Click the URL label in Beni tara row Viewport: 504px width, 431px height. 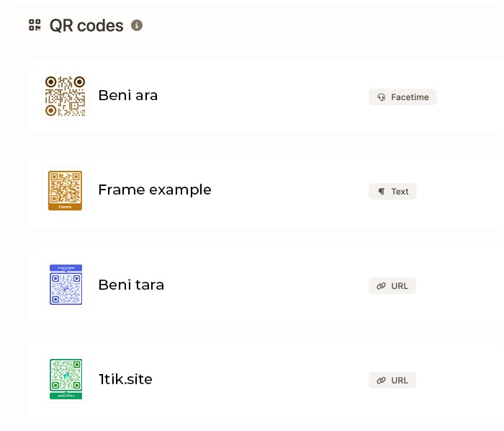pyautogui.click(x=400, y=286)
